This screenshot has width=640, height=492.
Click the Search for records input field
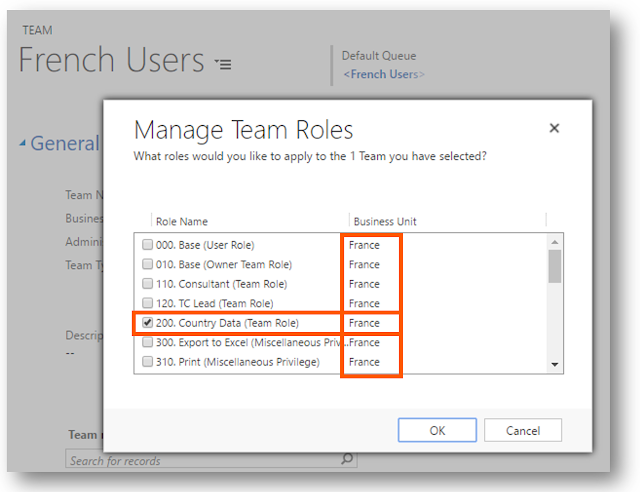[200, 460]
